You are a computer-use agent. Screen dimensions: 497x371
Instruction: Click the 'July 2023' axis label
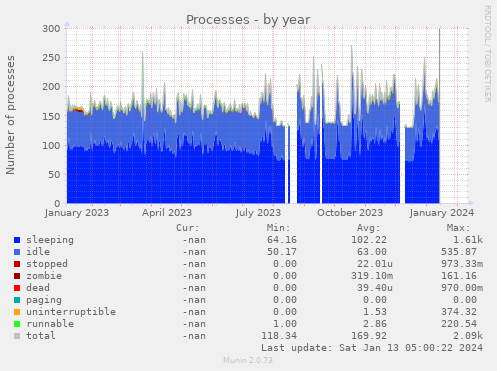[x=258, y=213]
